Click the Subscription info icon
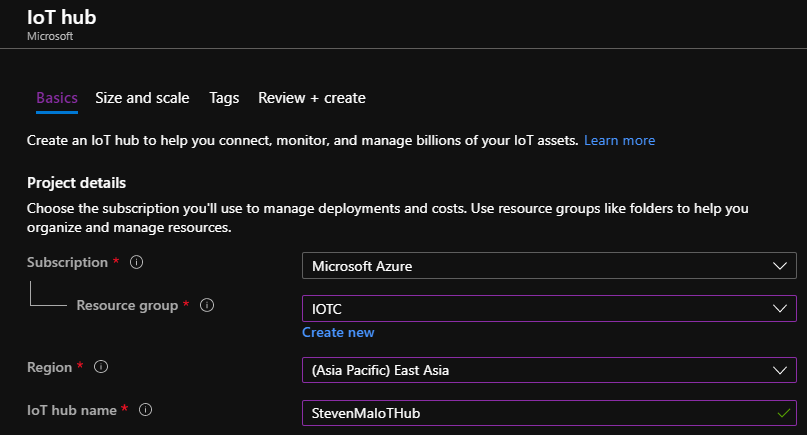Image resolution: width=807 pixels, height=435 pixels. click(x=136, y=262)
